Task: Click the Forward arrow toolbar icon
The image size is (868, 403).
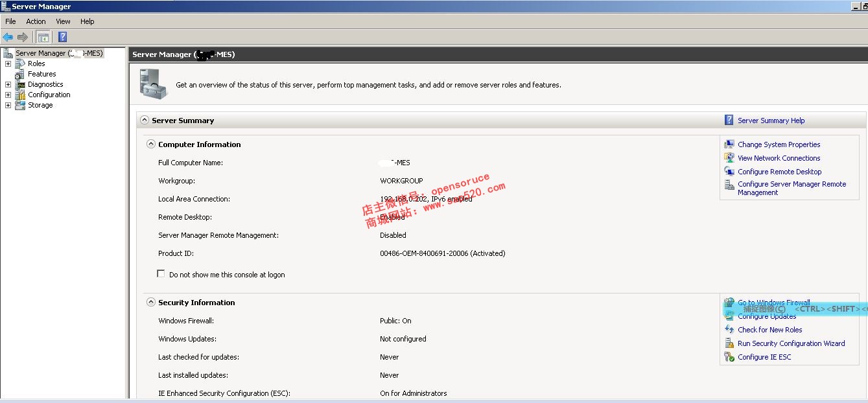Action: coord(23,37)
